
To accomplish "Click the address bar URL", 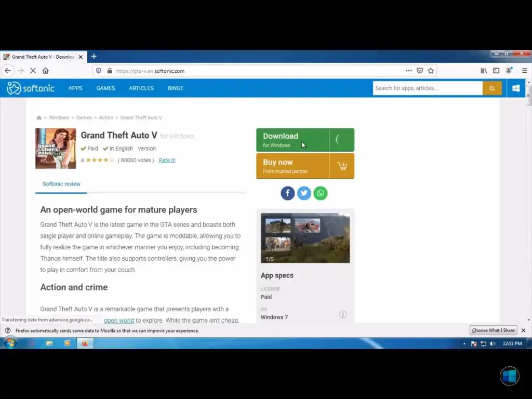I will click(150, 71).
